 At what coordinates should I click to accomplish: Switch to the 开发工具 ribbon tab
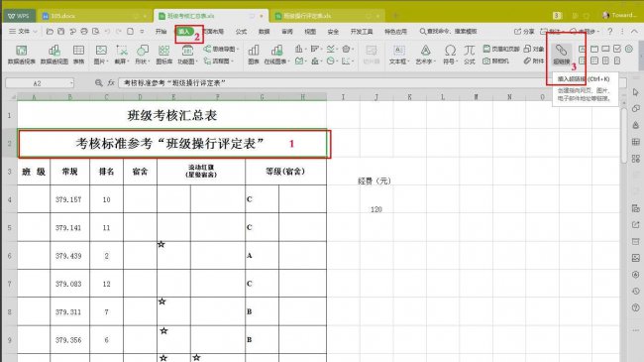pos(362,32)
